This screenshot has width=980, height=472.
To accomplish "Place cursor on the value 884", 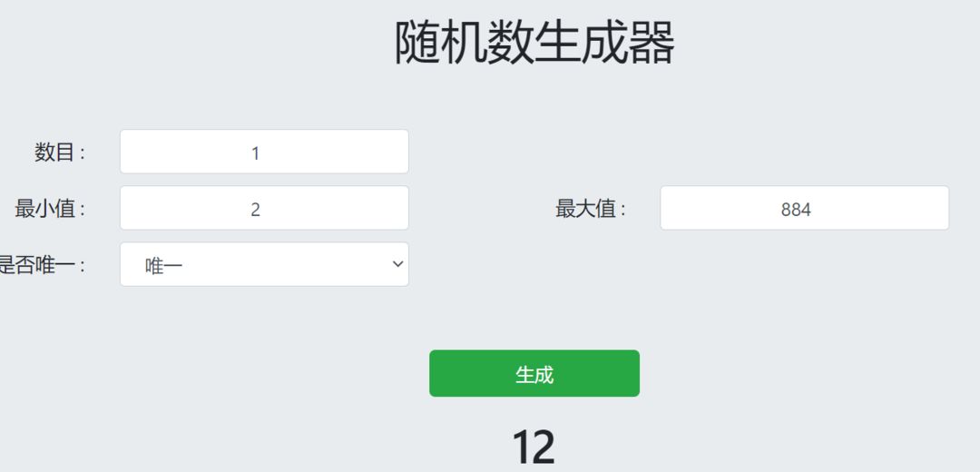I will 797,210.
